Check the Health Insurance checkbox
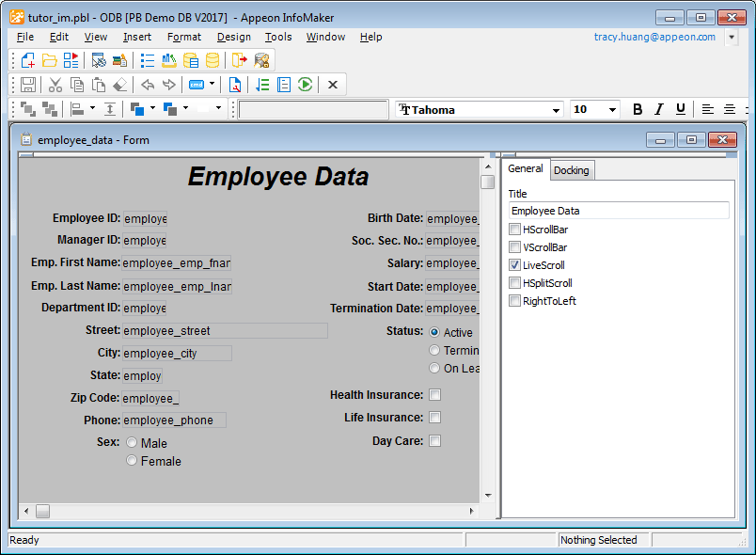 (434, 395)
